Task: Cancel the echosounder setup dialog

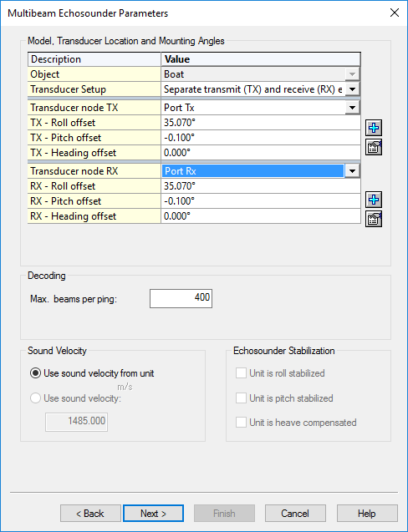Action: pos(295,514)
